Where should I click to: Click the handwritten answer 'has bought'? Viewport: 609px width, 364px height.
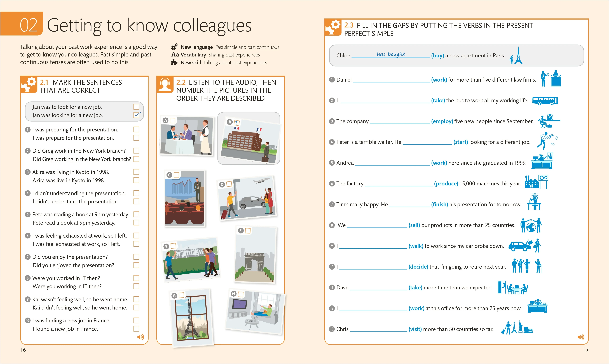tap(391, 54)
